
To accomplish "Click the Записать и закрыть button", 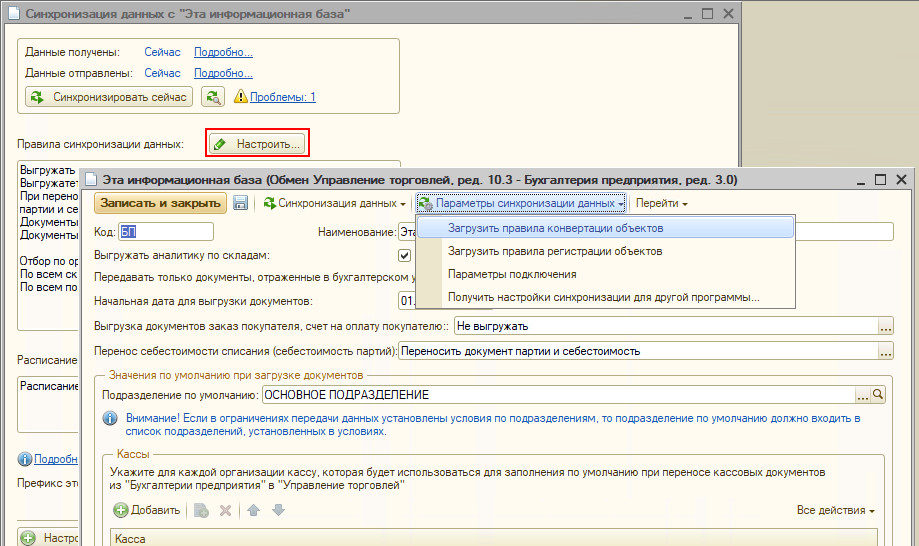I will pos(160,203).
